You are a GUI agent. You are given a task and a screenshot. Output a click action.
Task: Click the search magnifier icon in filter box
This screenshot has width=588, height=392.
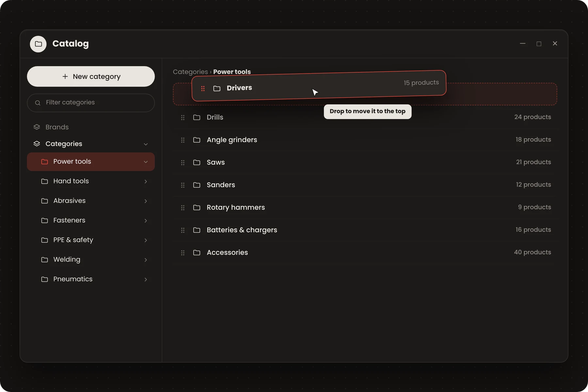coord(38,103)
